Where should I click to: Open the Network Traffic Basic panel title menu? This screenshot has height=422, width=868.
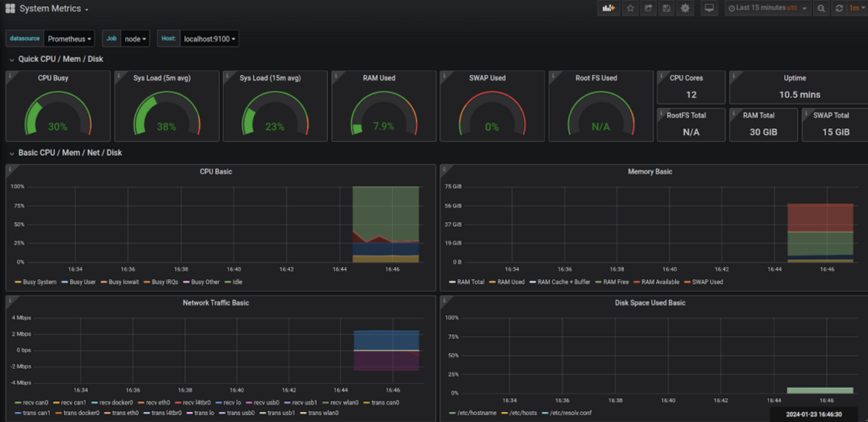216,303
